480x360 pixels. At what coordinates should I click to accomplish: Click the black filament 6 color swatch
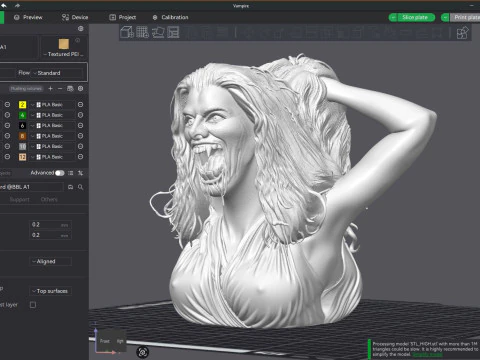point(22,125)
